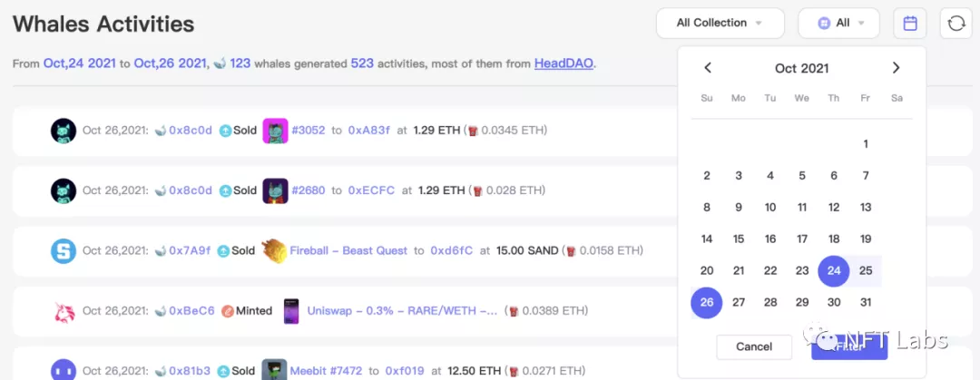Select October 25 in the calendar
This screenshot has width=980, height=380.
(866, 270)
